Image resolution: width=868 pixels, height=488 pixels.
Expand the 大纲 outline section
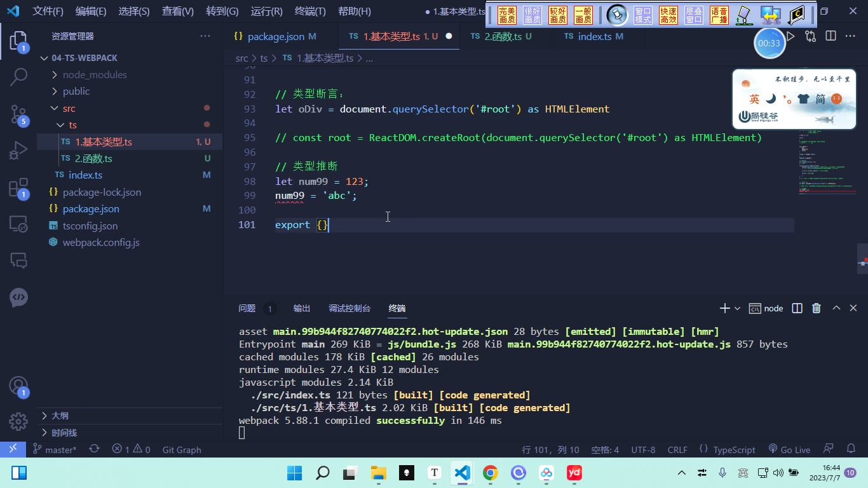130,416
